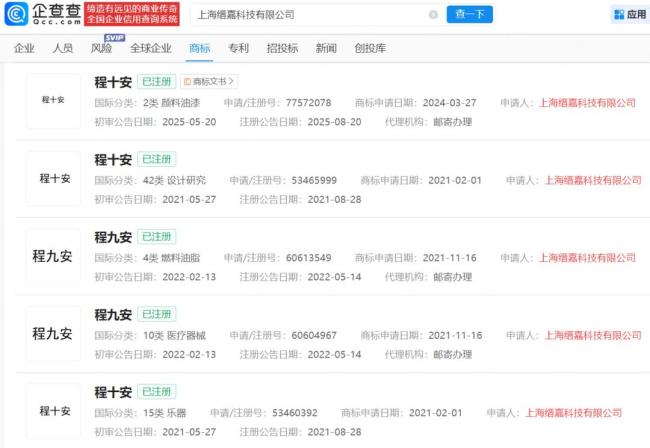This screenshot has height=448, width=650.
Task: Click 已注册 badge on 2类 颜料油漆 trademark
Action: (156, 81)
